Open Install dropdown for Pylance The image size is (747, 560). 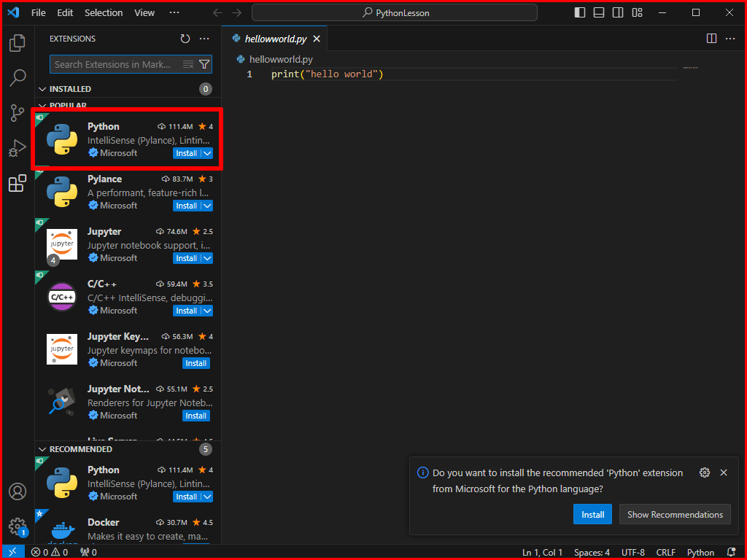pyautogui.click(x=207, y=206)
